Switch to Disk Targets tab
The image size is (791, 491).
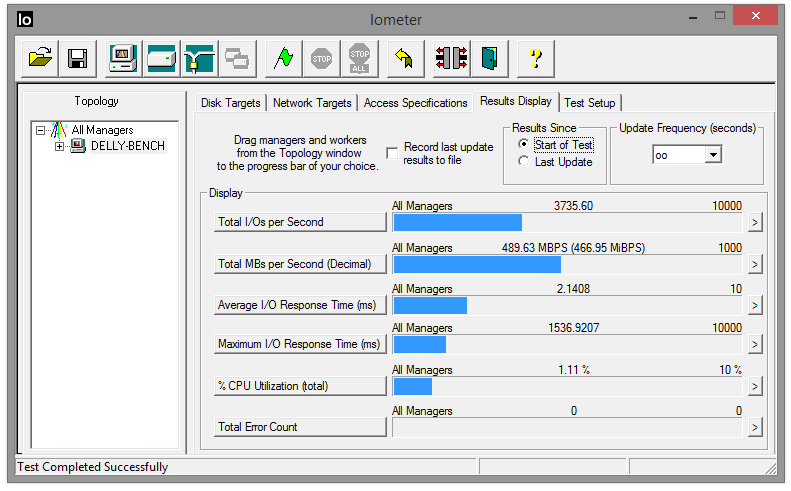coord(231,103)
